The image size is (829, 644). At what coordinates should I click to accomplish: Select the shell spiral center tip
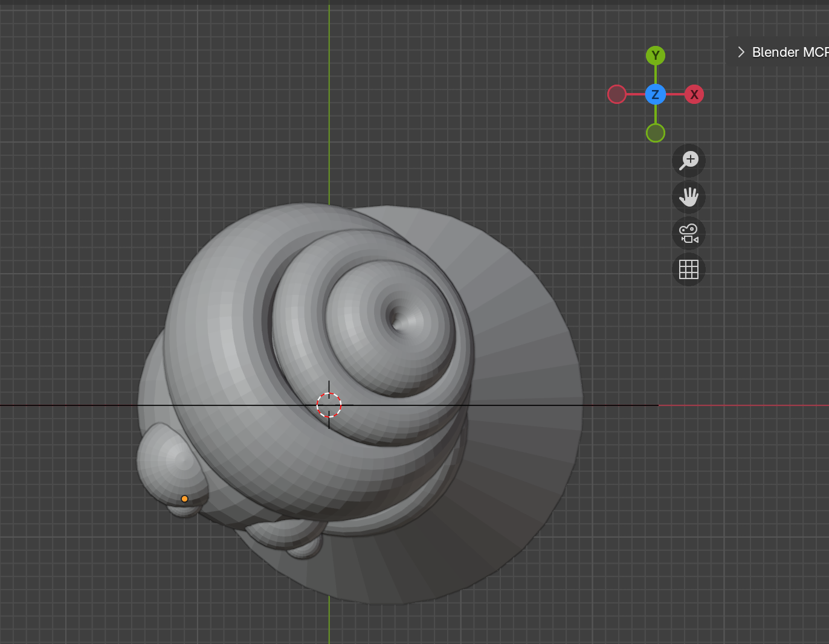coord(396,318)
